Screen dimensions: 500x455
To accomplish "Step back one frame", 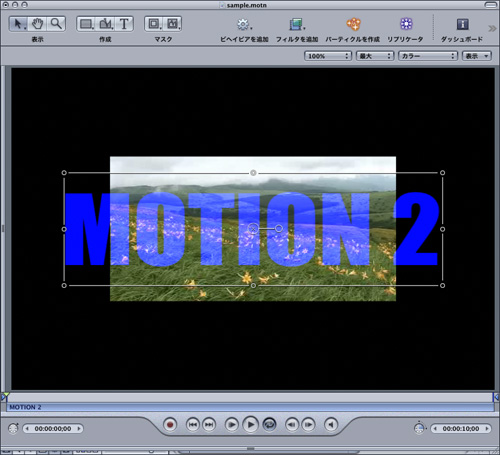I will click(x=292, y=425).
